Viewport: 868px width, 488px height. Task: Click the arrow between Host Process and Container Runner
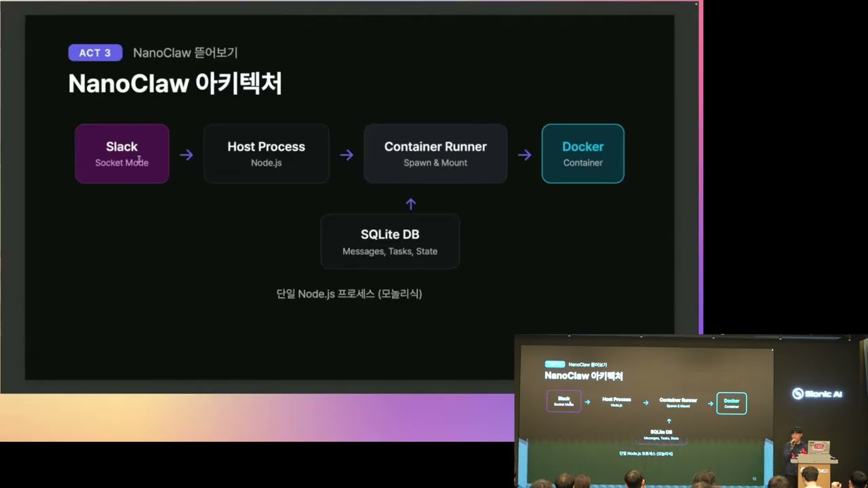tap(347, 155)
